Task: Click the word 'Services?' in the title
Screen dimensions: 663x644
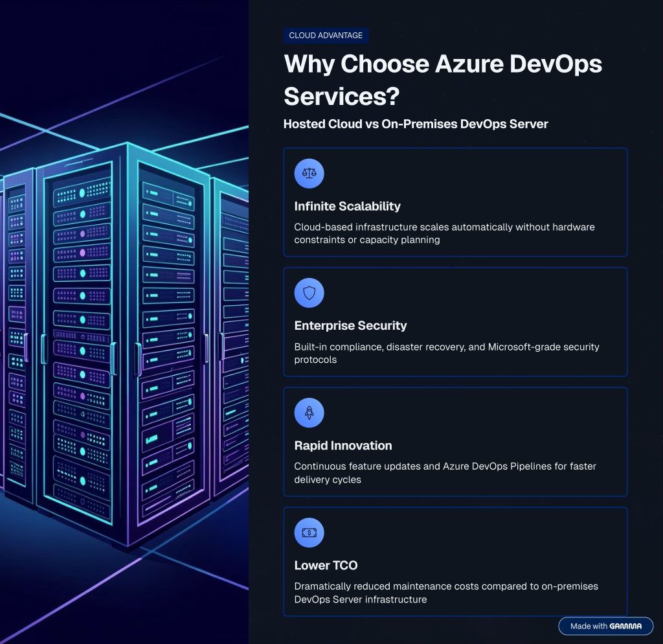Action: click(x=341, y=97)
